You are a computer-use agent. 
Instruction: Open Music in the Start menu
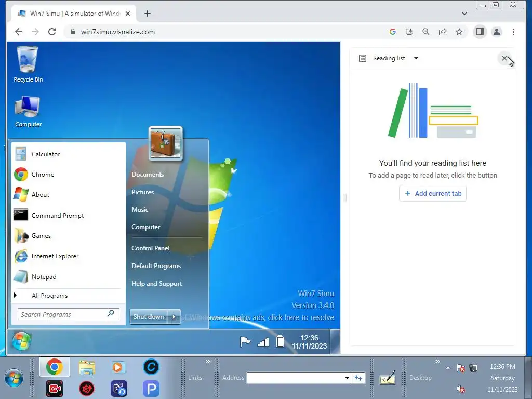point(140,210)
